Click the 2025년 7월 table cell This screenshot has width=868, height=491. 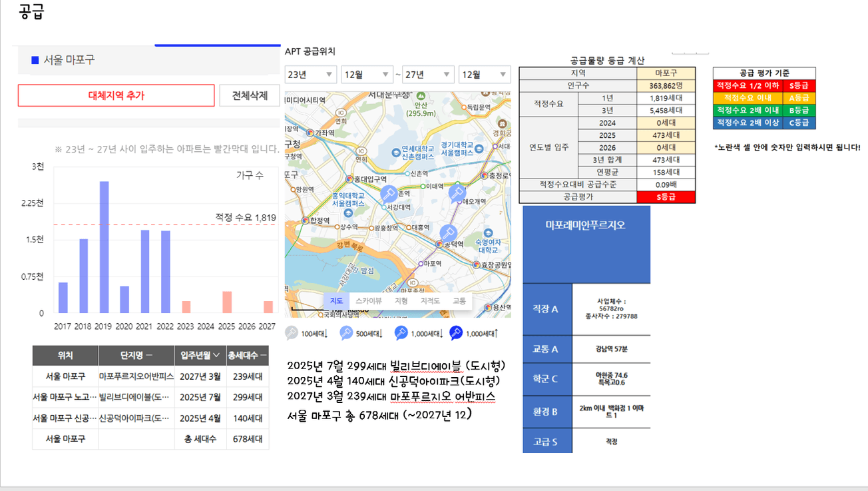(200, 398)
